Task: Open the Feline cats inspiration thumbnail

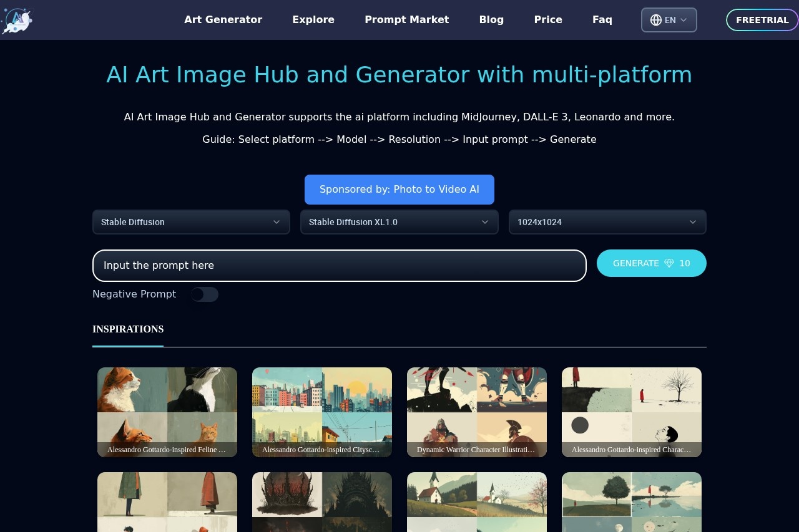Action: (x=167, y=412)
